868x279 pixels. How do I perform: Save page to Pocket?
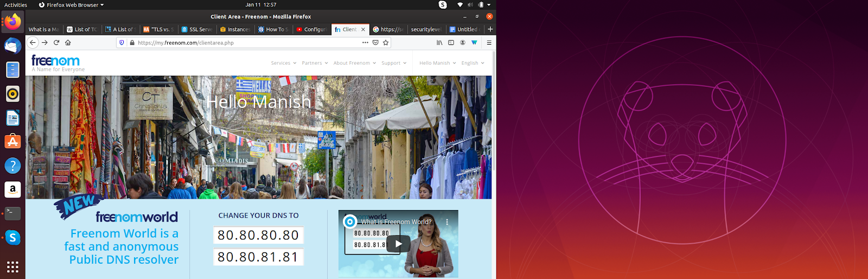pos(375,42)
